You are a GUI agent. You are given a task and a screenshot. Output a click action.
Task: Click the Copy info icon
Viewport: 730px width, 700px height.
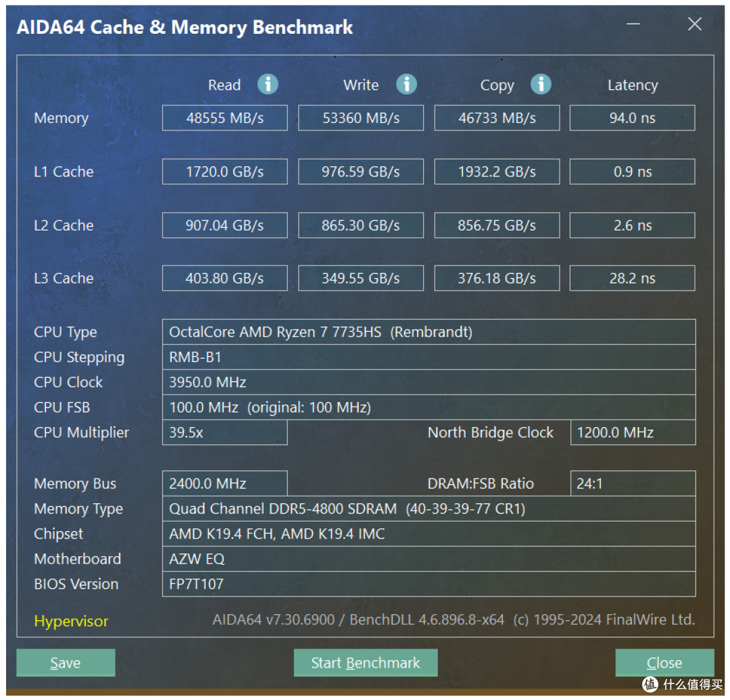point(541,84)
